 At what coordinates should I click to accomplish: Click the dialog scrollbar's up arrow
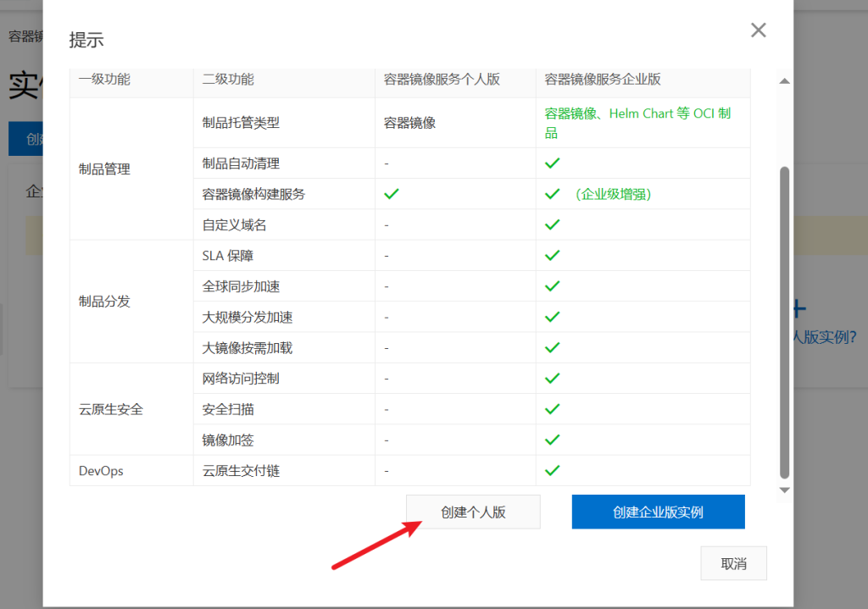pos(784,81)
